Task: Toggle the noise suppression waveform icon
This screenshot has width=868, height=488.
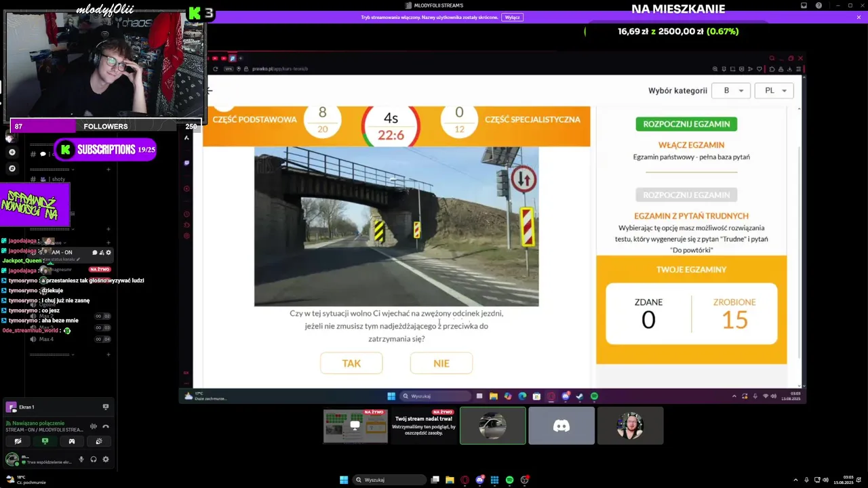Action: (94, 426)
